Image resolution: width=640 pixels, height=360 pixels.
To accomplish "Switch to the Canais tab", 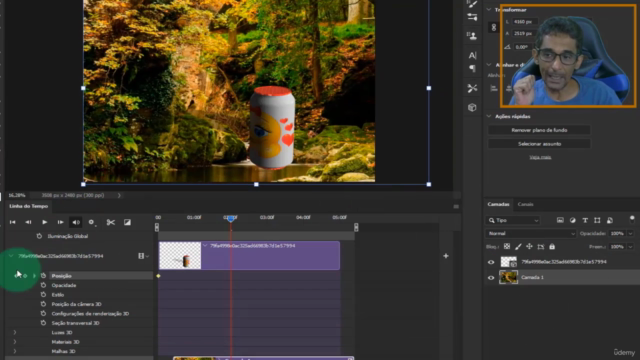I will 525,204.
